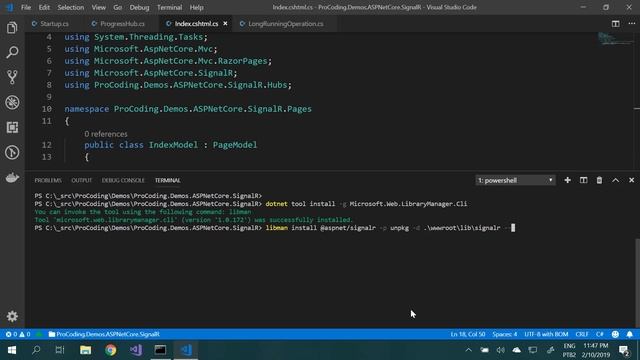This screenshot has width=640, height=360.
Task: Open the Terminal menu
Action: [169, 7]
